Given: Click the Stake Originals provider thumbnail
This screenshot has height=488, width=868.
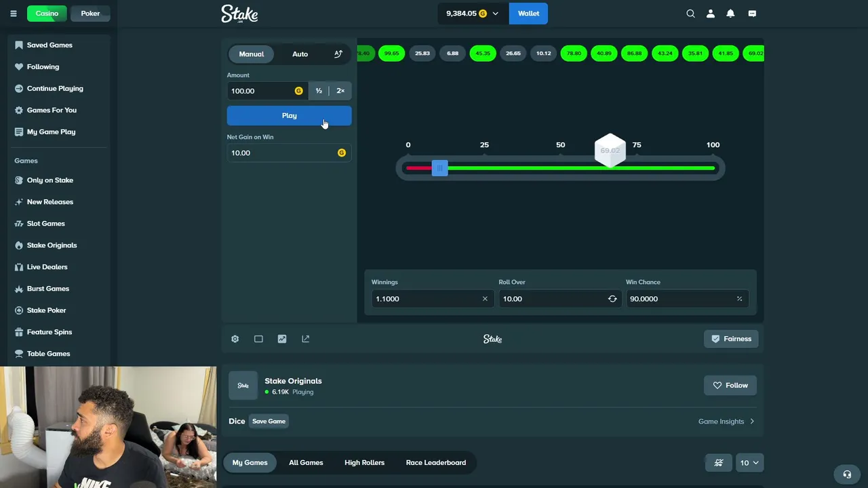Looking at the screenshot, I should (x=243, y=386).
